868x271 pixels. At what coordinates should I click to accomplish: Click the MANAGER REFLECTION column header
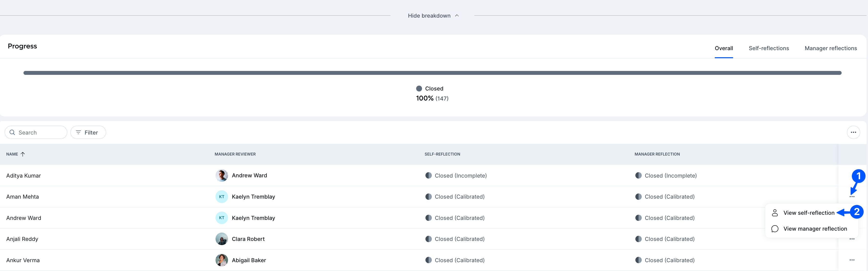pos(657,154)
